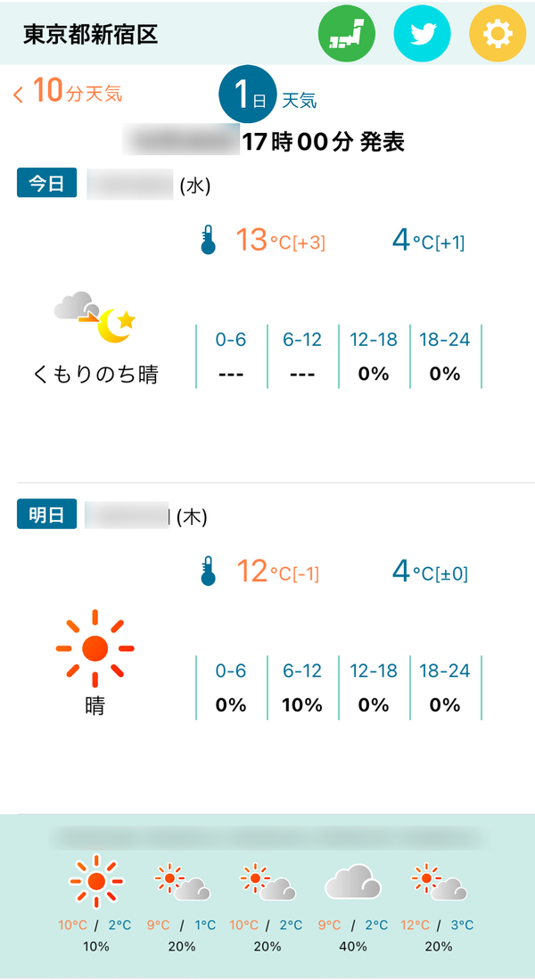Tap the cloudy-then-clear moon weather icon
Image resolution: width=535 pixels, height=980 pixels.
click(x=95, y=317)
